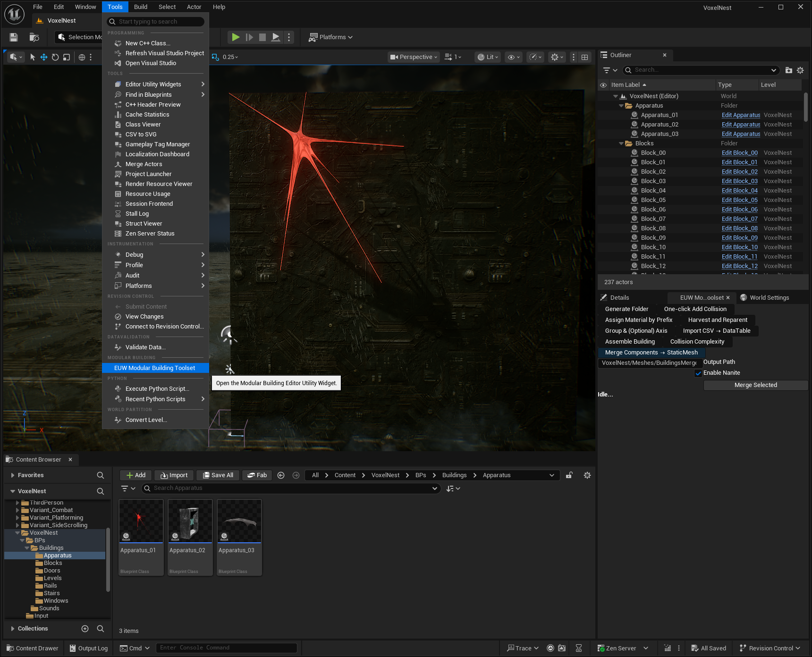Select the rotate transform tool
The image size is (812, 657).
[x=55, y=57]
